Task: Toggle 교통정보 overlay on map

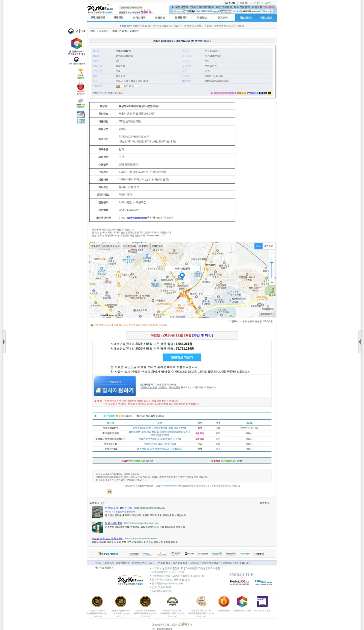Action: point(95,246)
